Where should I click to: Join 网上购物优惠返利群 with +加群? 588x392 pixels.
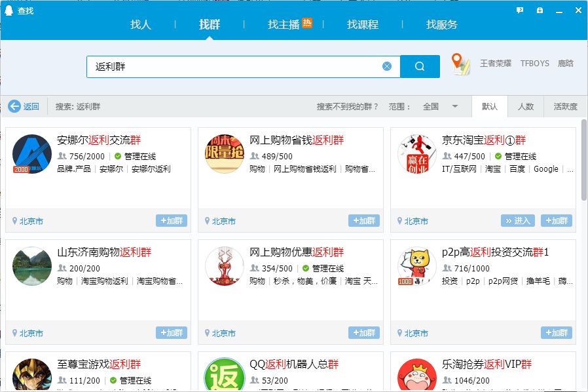click(x=364, y=332)
